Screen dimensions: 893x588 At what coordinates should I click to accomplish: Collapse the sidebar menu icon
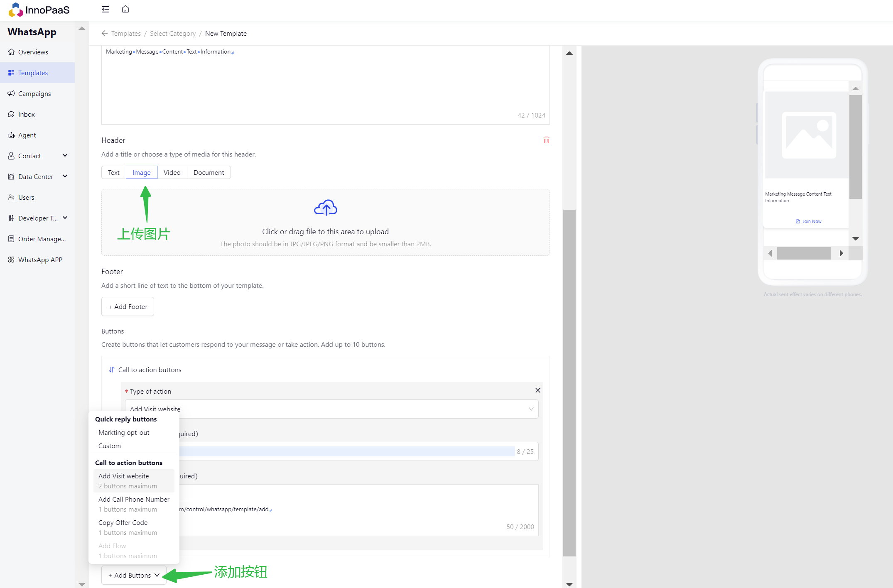[105, 9]
